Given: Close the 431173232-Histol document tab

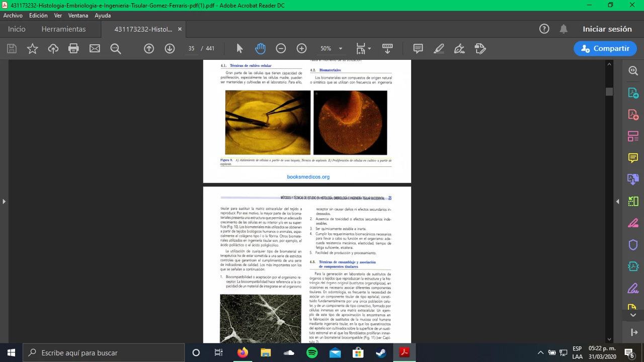Looking at the screenshot, I should 180,29.
